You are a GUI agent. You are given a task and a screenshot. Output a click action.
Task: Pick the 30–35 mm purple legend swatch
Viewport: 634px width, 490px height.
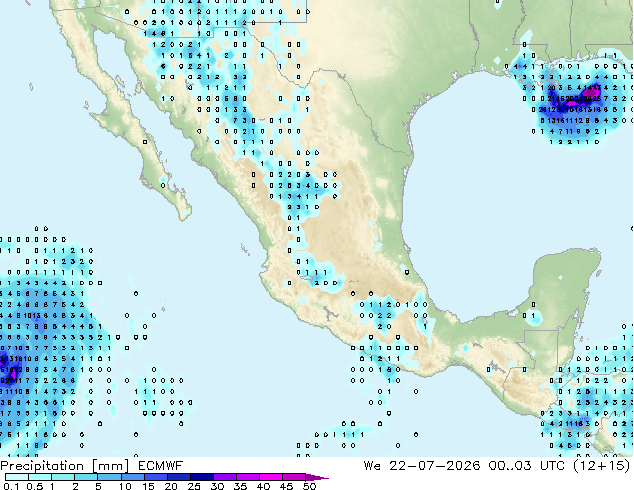point(224,477)
